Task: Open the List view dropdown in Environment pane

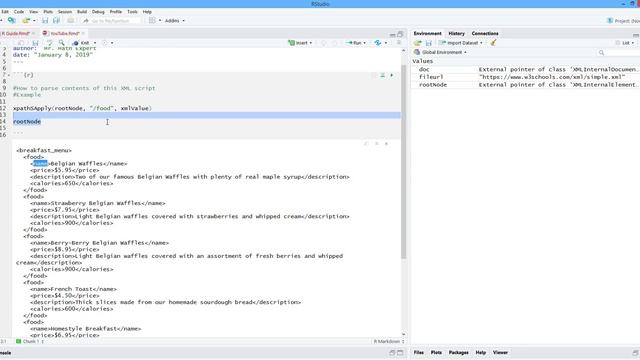Action: [625, 43]
